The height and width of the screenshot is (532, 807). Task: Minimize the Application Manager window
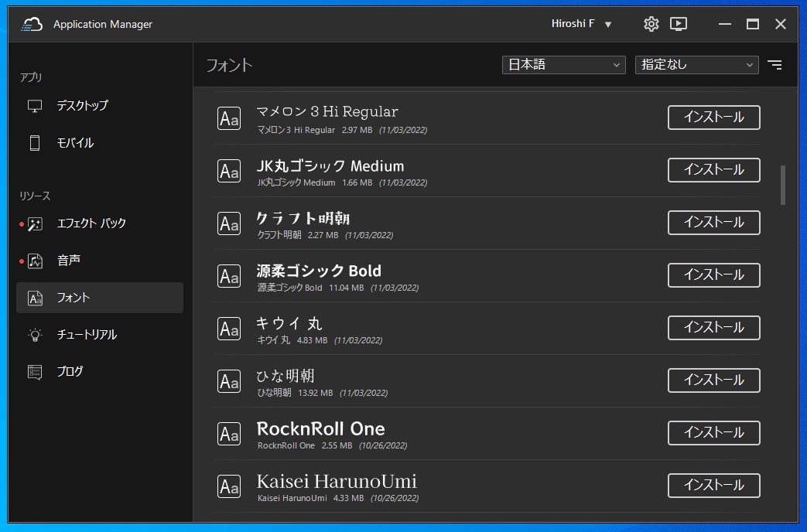pyautogui.click(x=725, y=24)
